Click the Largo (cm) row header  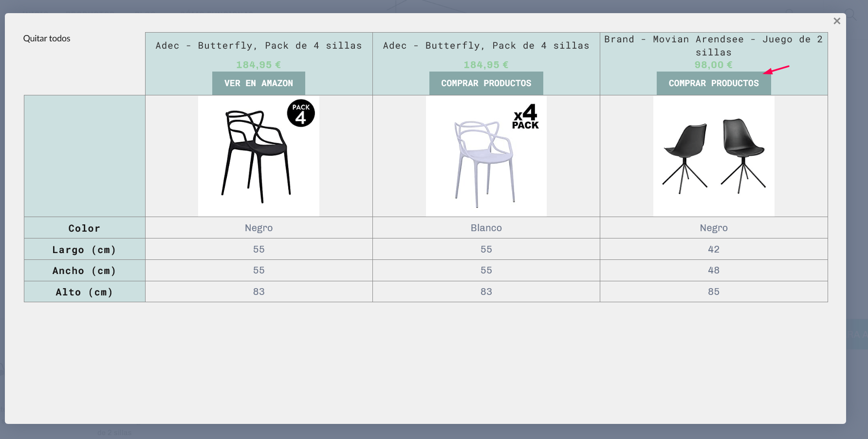tap(84, 250)
